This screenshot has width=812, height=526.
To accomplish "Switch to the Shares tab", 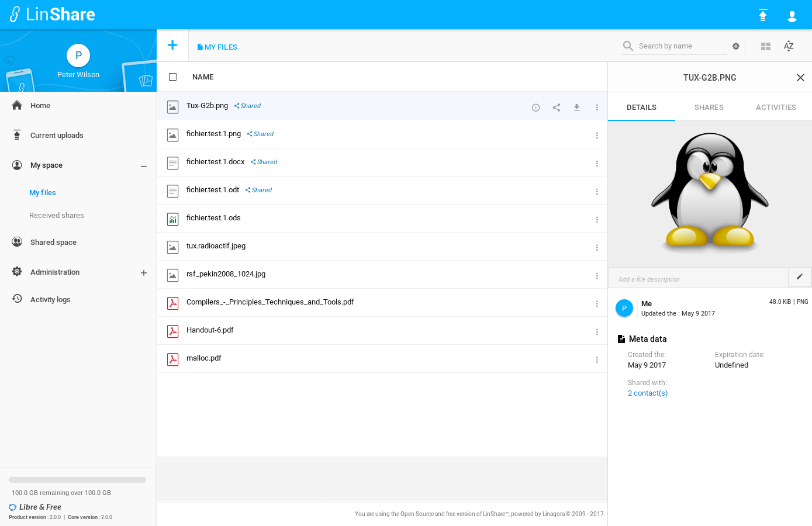I will [x=709, y=108].
